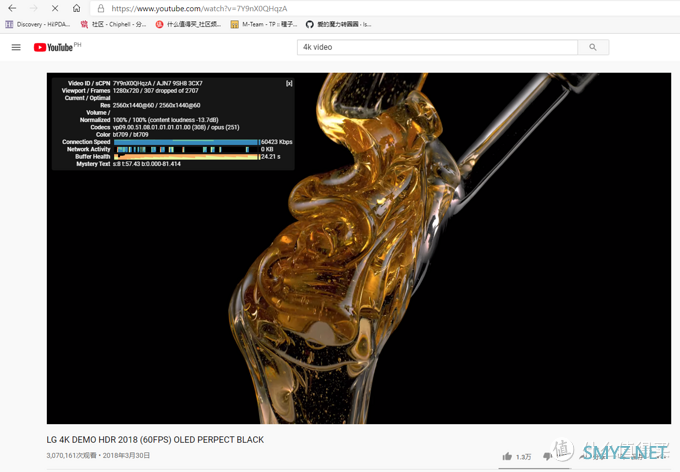Open the Discovery - HiPDA bookmark

38,24
